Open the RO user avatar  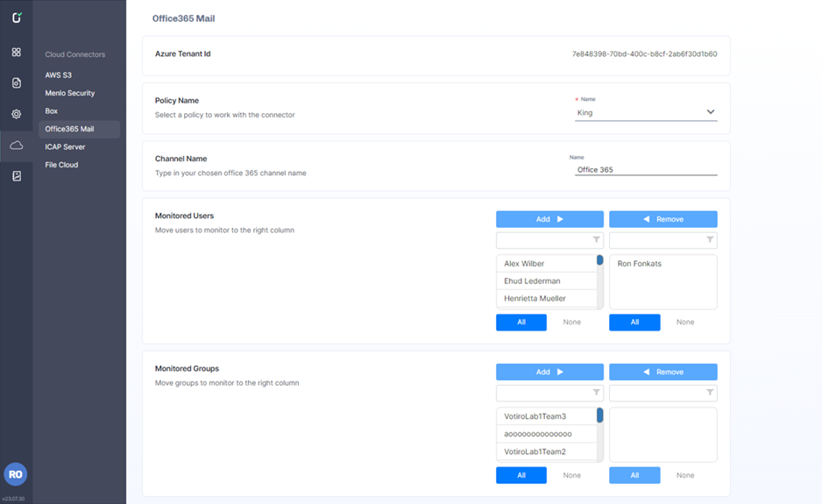tap(16, 474)
